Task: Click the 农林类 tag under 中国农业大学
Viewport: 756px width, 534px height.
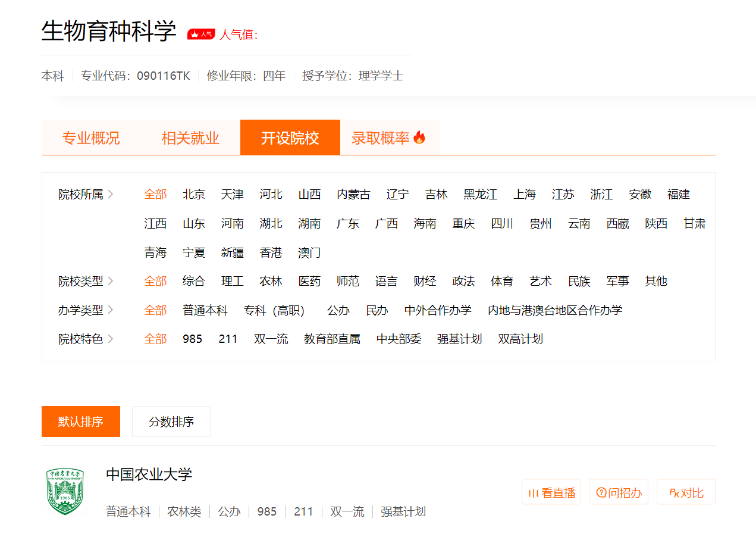Action: (x=184, y=511)
